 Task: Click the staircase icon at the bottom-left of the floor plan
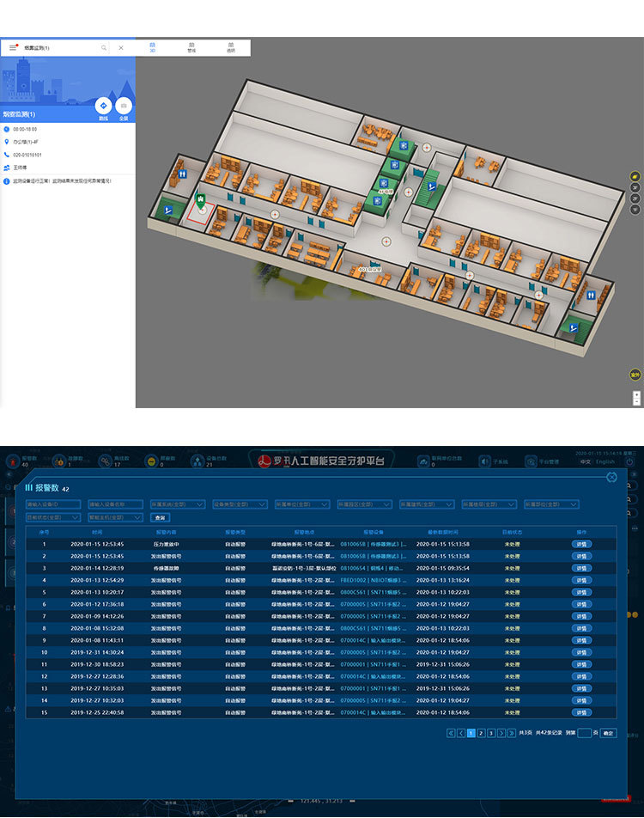click(x=168, y=211)
